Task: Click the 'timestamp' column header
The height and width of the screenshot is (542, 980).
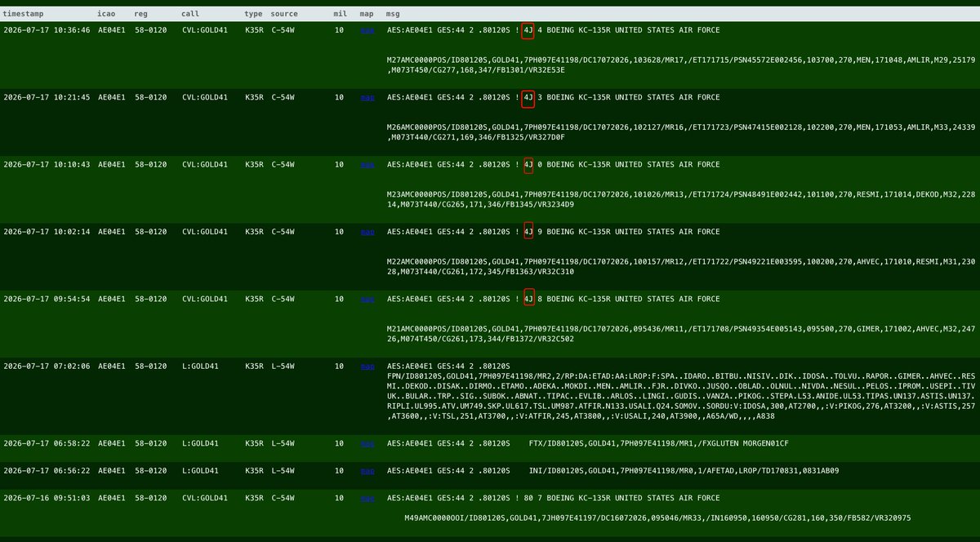Action: click(24, 14)
